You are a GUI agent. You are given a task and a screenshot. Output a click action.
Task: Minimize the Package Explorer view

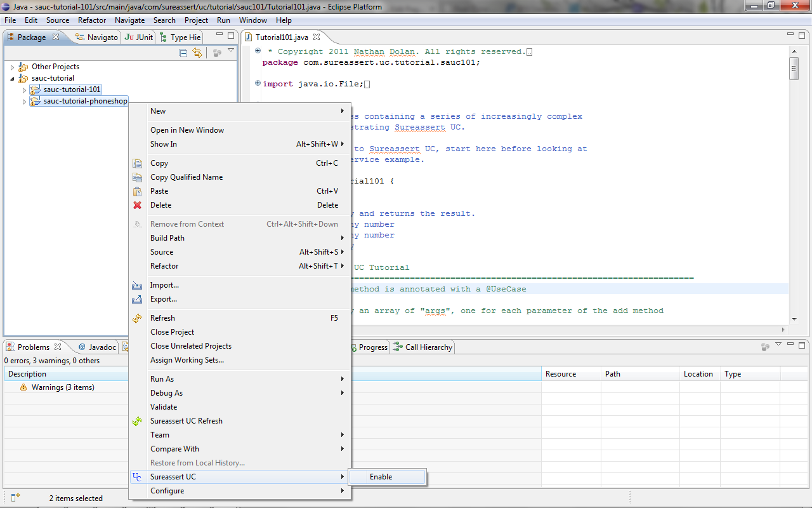click(x=219, y=36)
